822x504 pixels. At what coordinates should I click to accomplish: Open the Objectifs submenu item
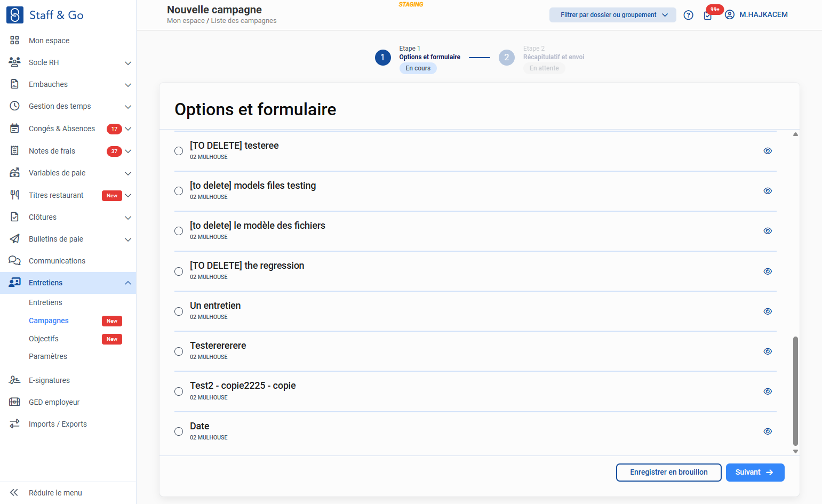pos(44,339)
